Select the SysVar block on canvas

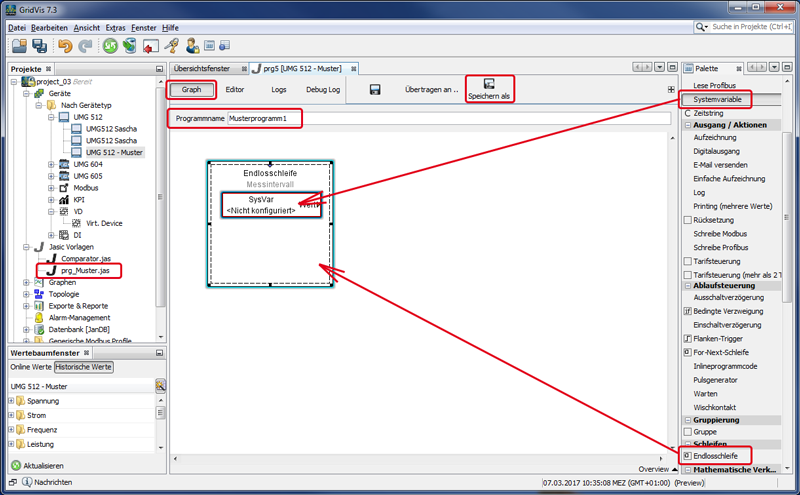271,205
